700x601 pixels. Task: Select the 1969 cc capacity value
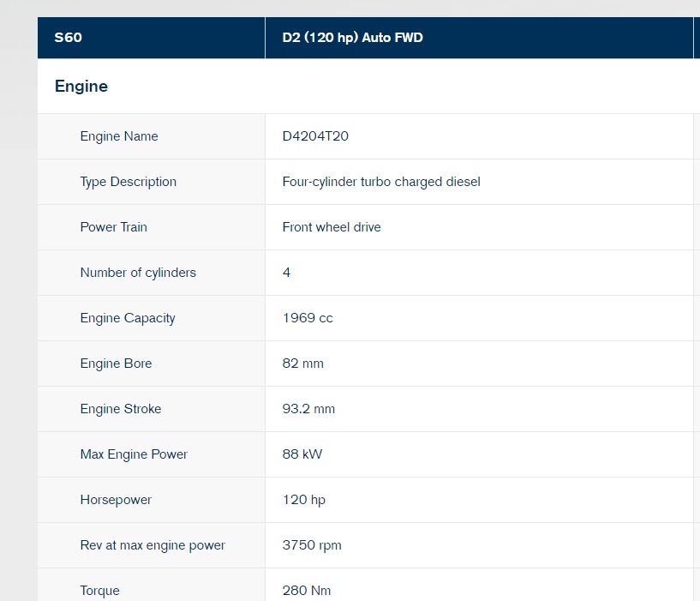[308, 318]
